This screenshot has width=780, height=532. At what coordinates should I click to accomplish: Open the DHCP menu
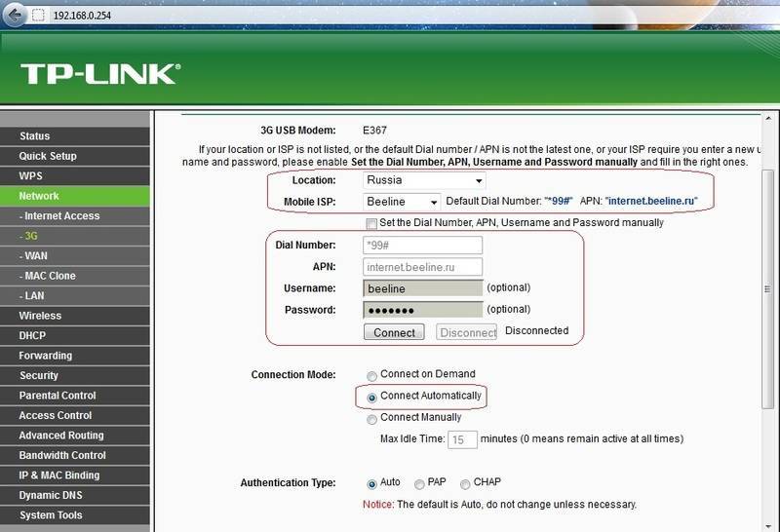(x=75, y=335)
